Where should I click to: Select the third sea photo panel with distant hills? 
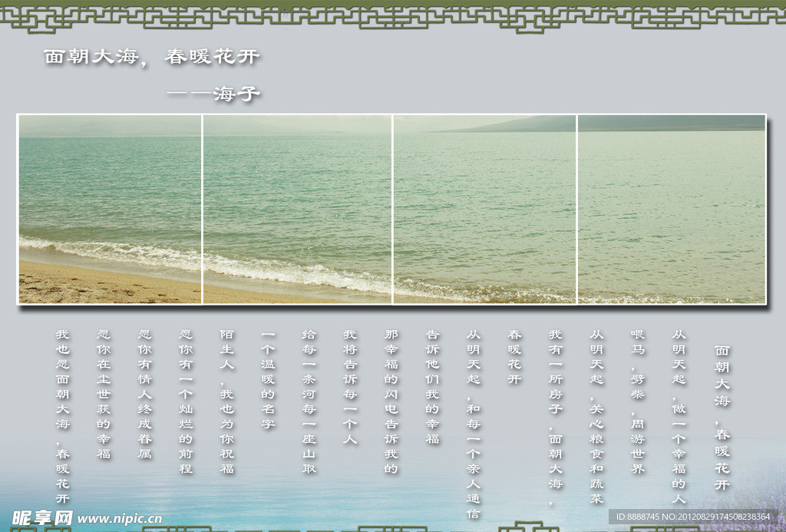coord(484,209)
